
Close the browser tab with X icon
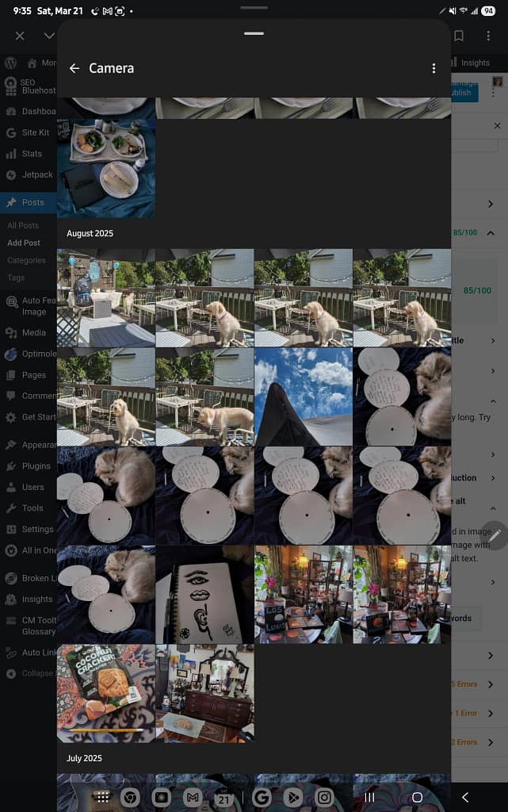click(x=20, y=36)
